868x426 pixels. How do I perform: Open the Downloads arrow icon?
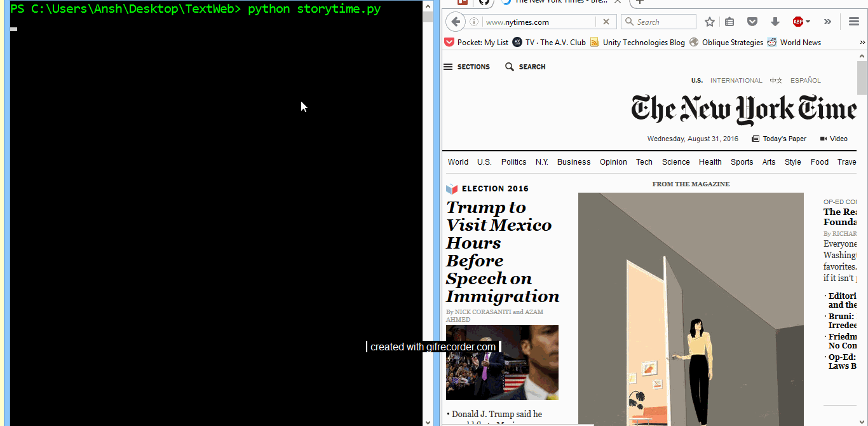point(775,22)
